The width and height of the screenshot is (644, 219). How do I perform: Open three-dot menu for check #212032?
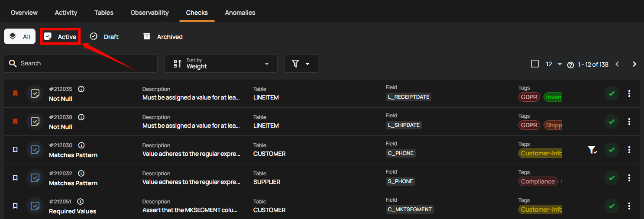tap(629, 178)
